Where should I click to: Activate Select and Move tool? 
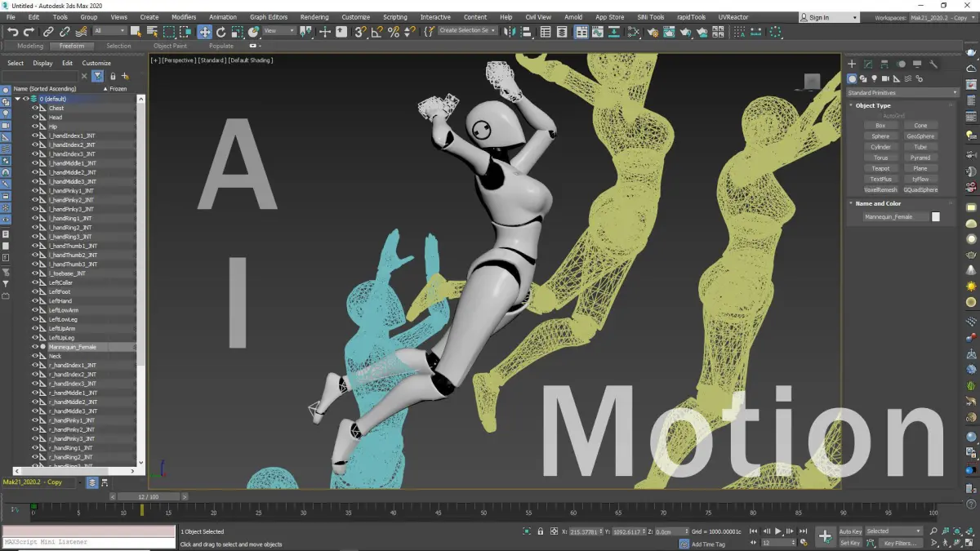click(204, 31)
